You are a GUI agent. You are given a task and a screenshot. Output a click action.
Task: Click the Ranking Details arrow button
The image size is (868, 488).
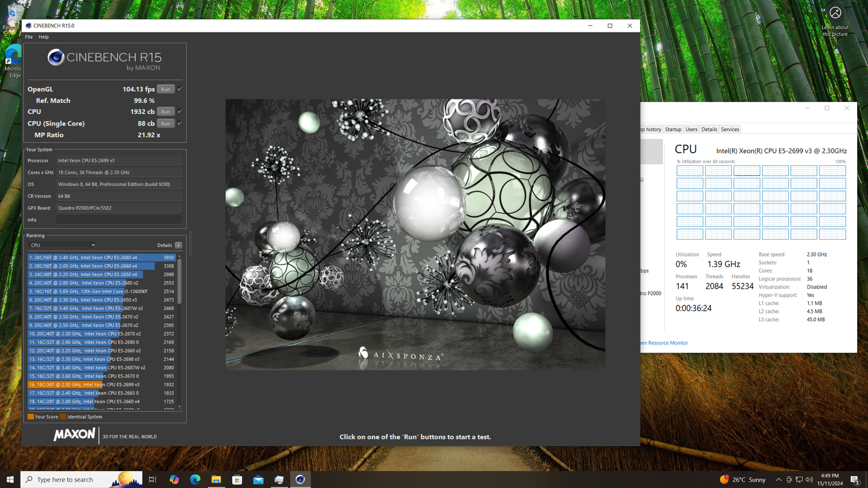tap(178, 245)
